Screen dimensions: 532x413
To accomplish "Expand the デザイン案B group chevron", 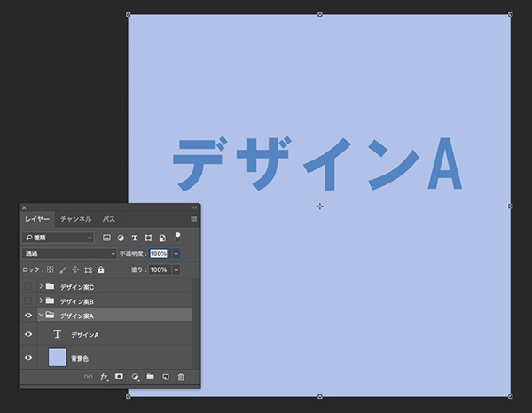I will tap(41, 300).
